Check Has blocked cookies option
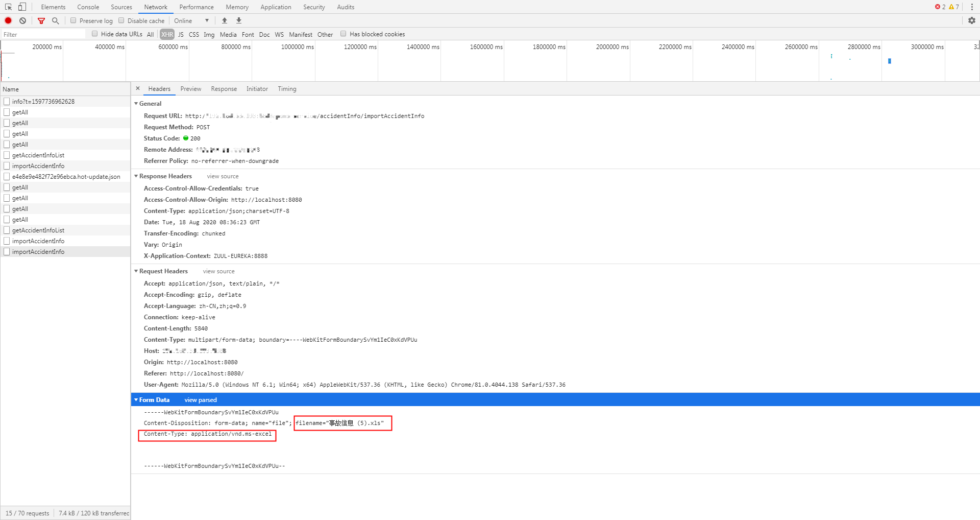The image size is (980, 520). [x=344, y=34]
